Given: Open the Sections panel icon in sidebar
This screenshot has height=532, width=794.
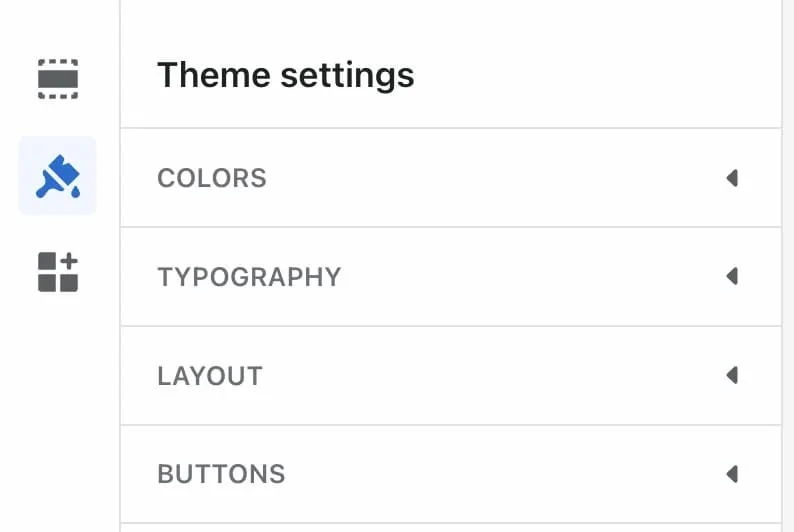Looking at the screenshot, I should [x=58, y=79].
